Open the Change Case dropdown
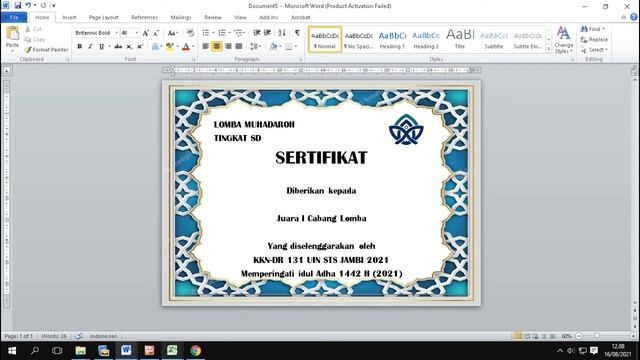Viewport: 640px width, 360px height. coord(173,33)
